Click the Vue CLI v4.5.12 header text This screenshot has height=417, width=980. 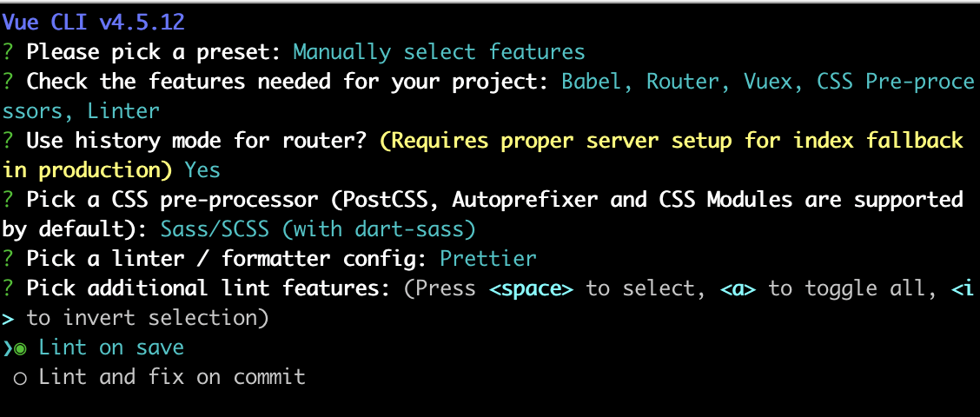(x=94, y=23)
